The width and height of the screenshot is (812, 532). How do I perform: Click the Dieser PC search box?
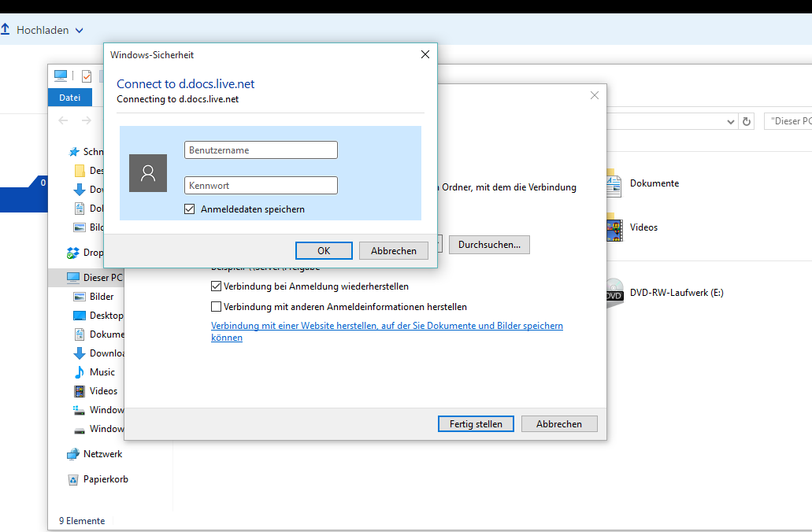coord(788,121)
